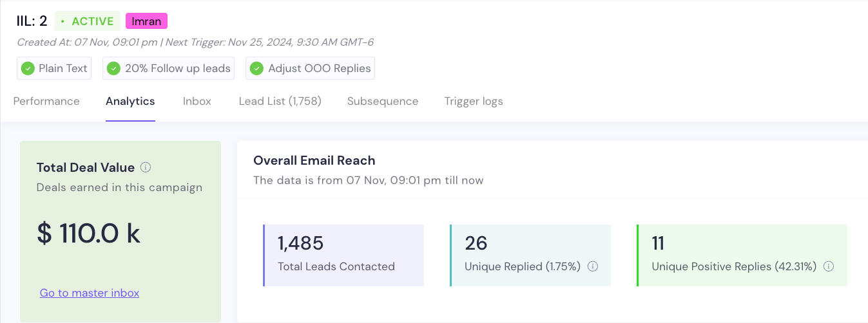This screenshot has width=868, height=323.
Task: Click the pink Imran tag
Action: click(x=146, y=21)
